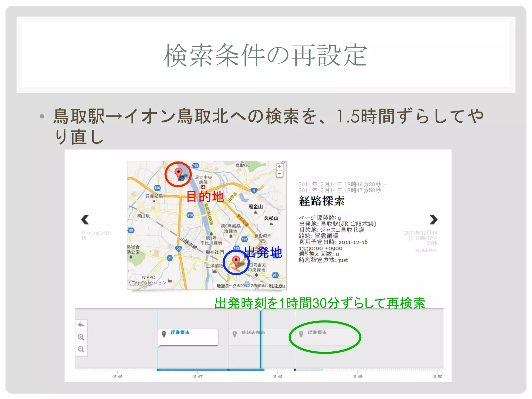Click the departure pin near 鳥取駅
This screenshot has width=532, height=399.
click(x=236, y=260)
